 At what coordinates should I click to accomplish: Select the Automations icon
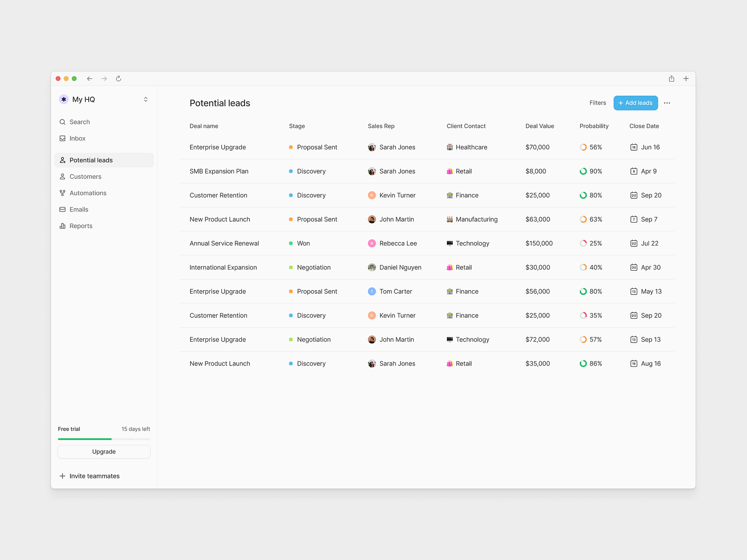(x=63, y=193)
